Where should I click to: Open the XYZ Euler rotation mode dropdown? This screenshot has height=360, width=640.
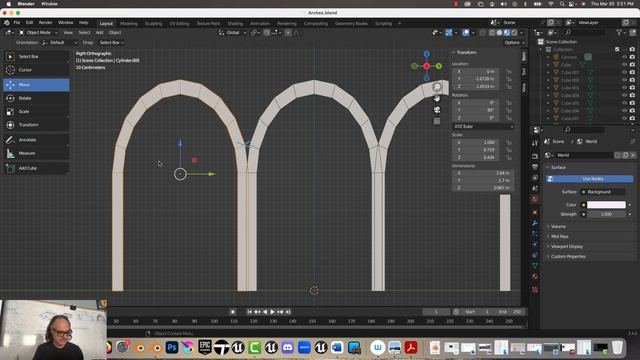tap(483, 127)
